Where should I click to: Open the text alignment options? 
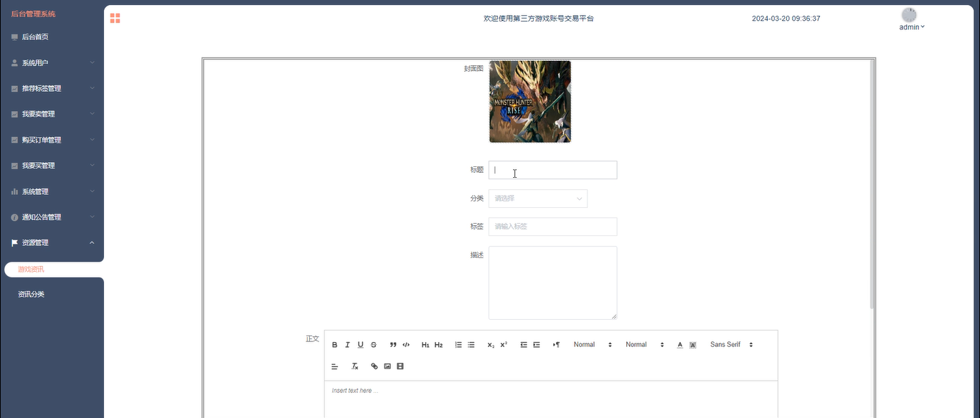click(334, 366)
